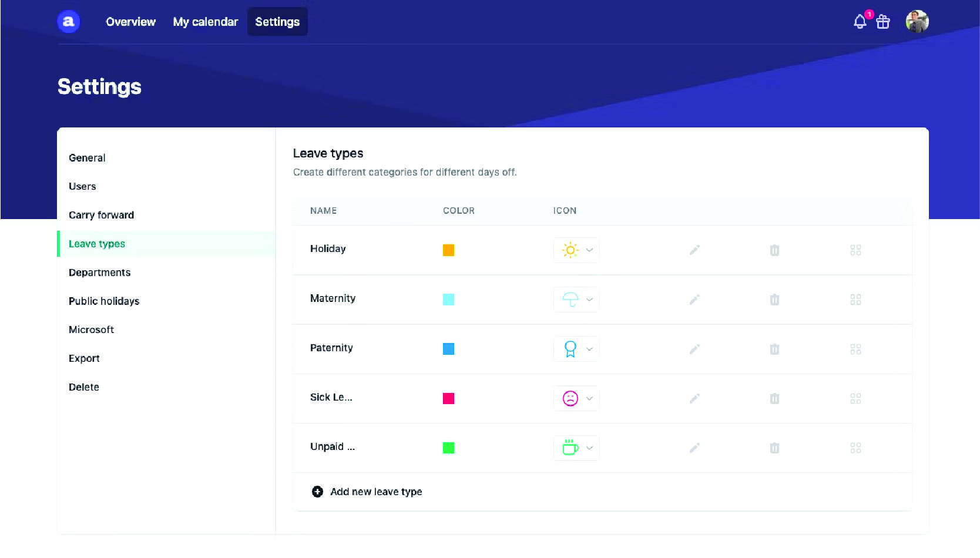Open your profile avatar picture

click(917, 22)
